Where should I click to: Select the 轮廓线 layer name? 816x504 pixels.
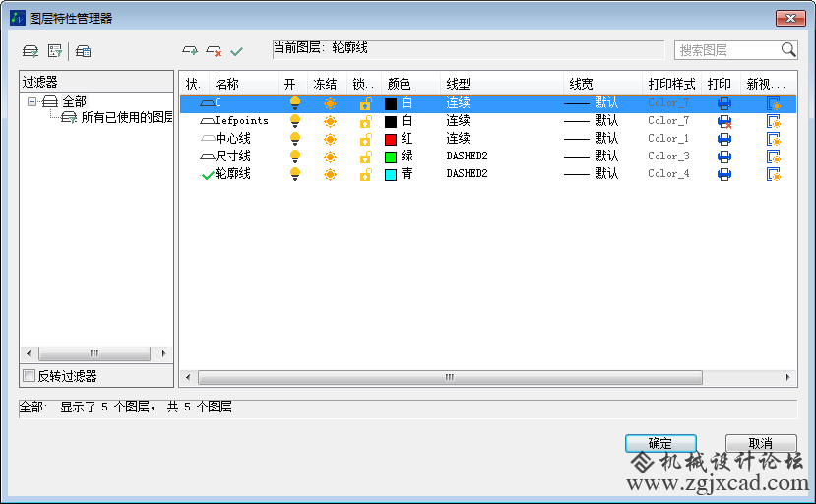pos(232,174)
